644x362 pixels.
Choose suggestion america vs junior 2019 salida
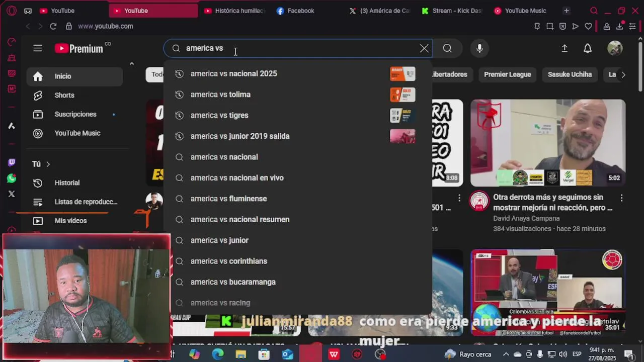[x=297, y=136]
